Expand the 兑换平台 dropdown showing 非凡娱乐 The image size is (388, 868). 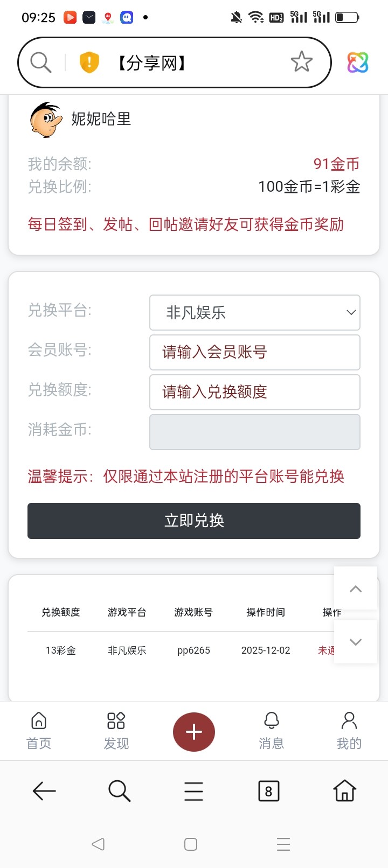[254, 312]
